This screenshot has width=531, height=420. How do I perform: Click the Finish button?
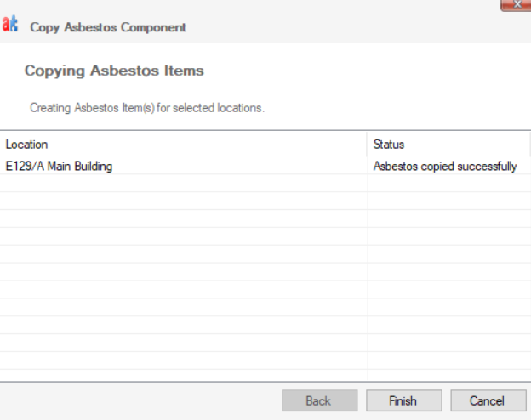[403, 400]
